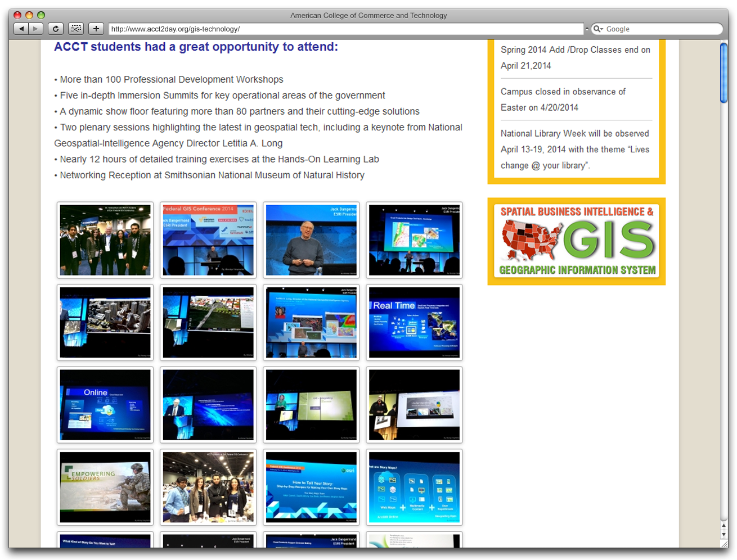Open the map presentation screen thumbnail, first row
Screen dimensions: 737x560
coord(414,240)
